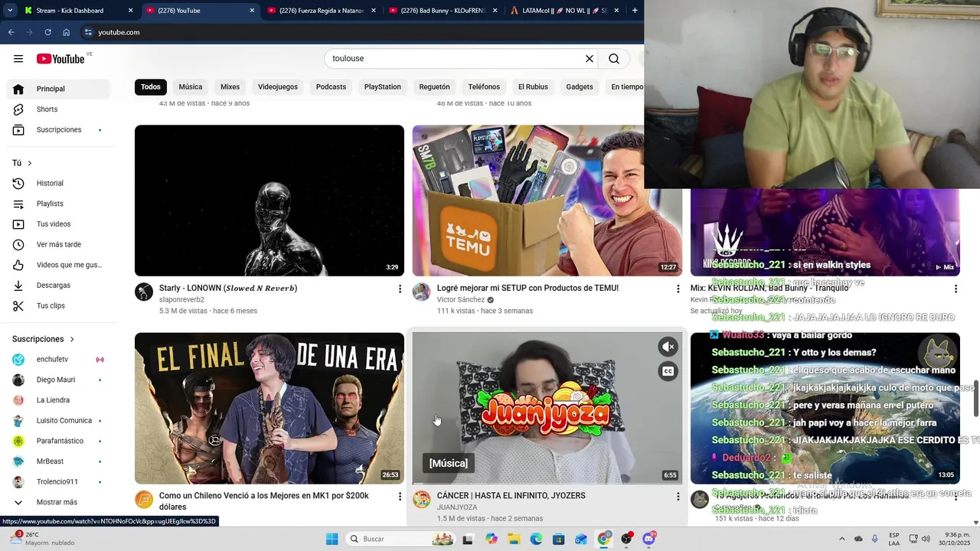Unmute the preview of the Juanjyoza video
980x551 pixels.
[668, 347]
